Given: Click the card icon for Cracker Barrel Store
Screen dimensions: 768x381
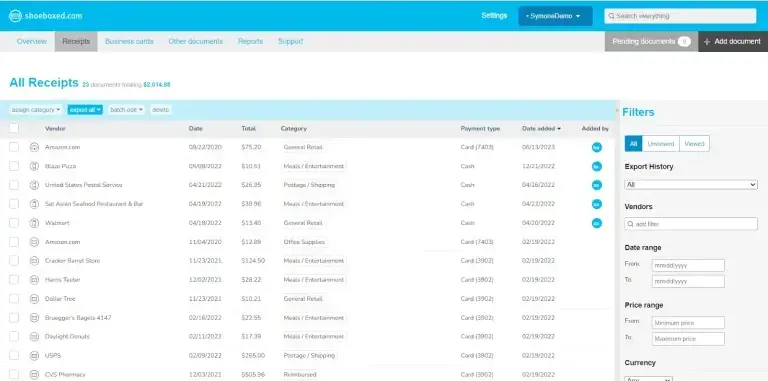Looking at the screenshot, I should (x=34, y=261).
